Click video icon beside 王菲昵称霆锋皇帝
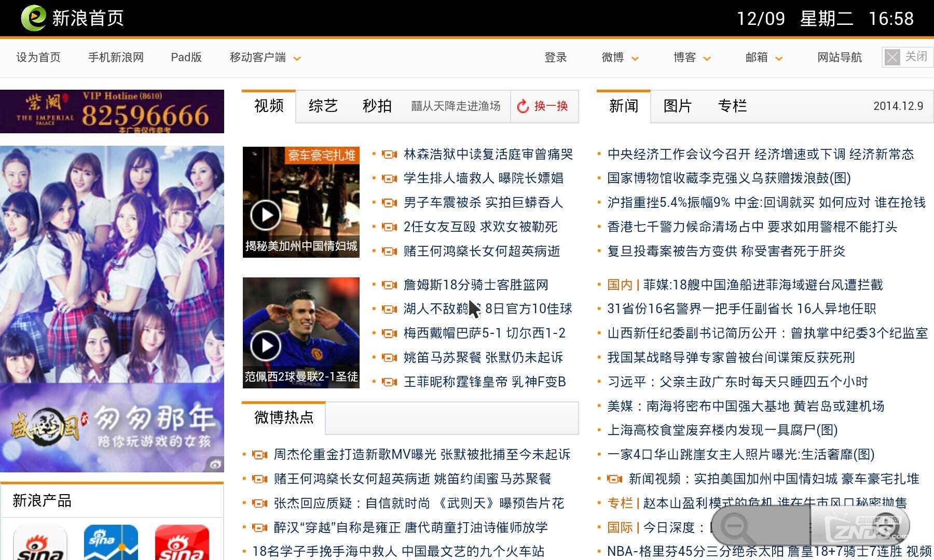 [389, 382]
